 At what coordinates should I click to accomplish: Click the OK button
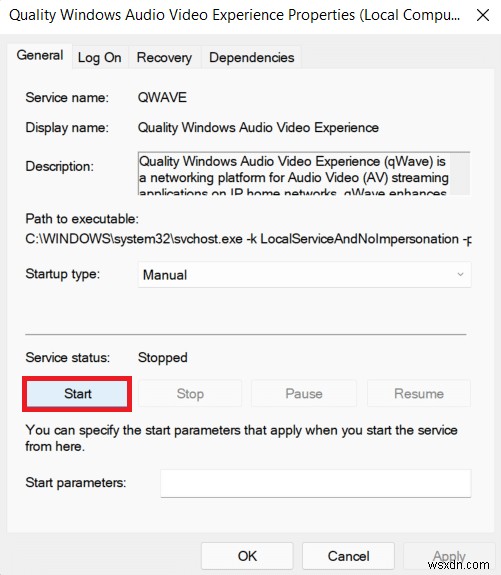(x=247, y=556)
